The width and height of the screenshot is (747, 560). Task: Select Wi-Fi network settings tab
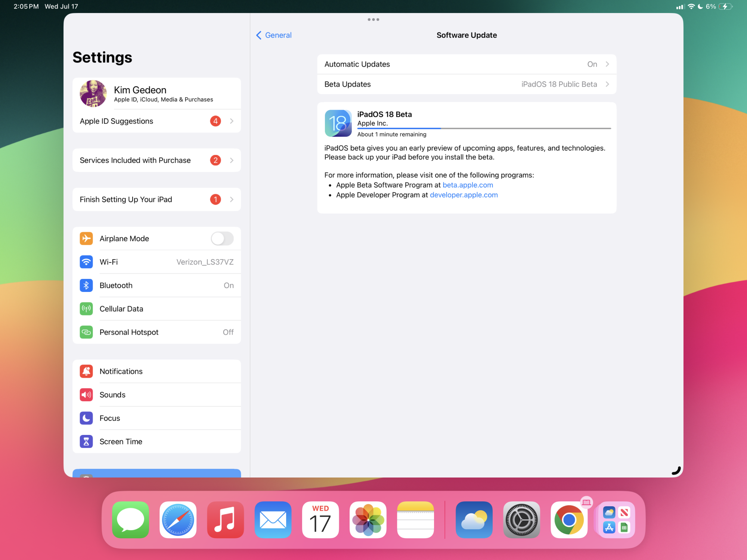coord(156,262)
